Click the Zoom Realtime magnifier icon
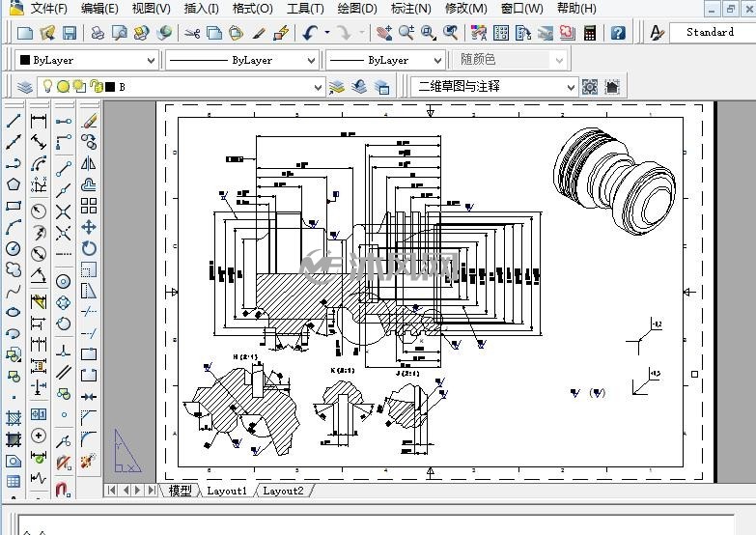 point(406,33)
